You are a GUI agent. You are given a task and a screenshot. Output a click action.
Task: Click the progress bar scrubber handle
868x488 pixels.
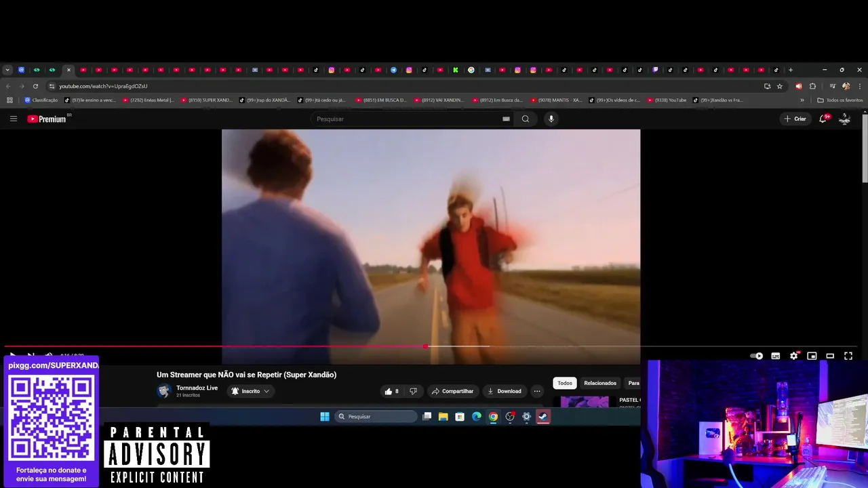point(425,346)
